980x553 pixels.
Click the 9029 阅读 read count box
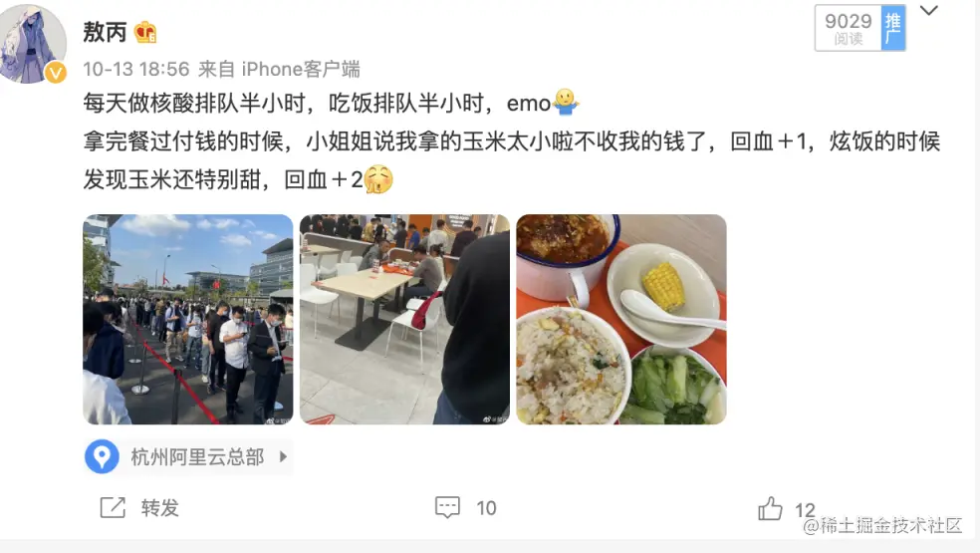click(849, 28)
